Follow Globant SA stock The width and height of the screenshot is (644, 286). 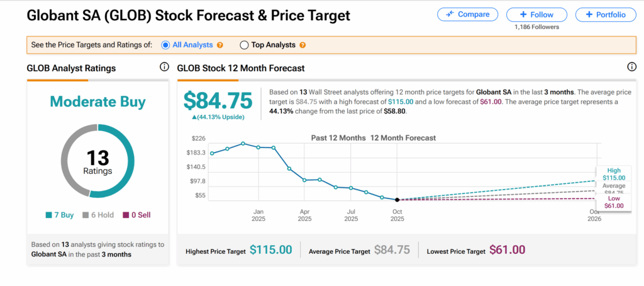point(536,14)
